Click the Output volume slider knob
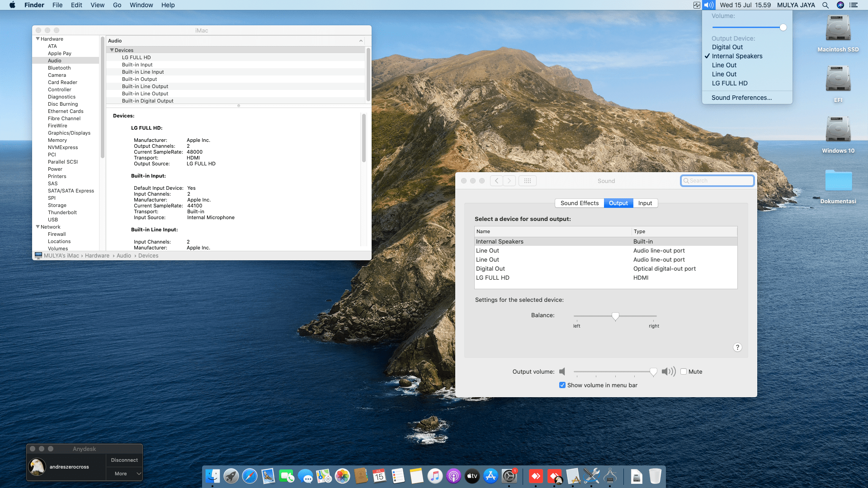This screenshot has height=488, width=868. 653,372
